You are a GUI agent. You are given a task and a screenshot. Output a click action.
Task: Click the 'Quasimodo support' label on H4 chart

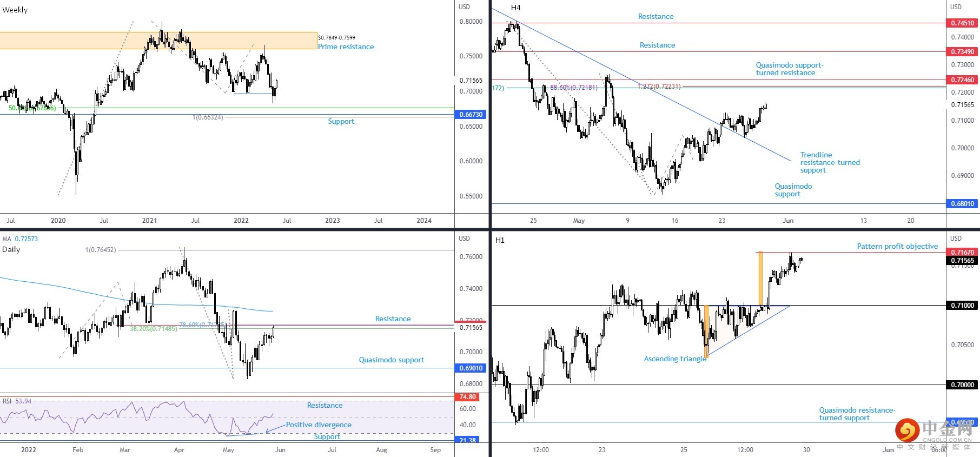pyautogui.click(x=793, y=190)
